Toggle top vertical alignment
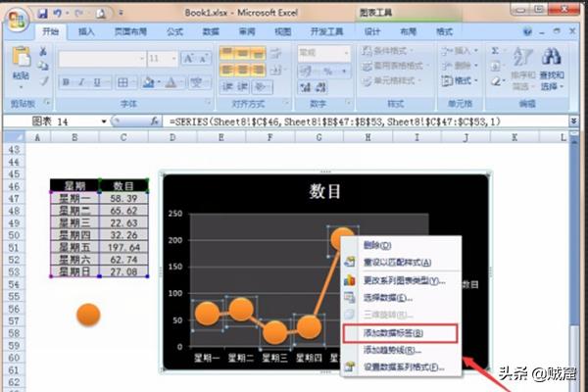Screen dimensions: 588x392 pos(227,53)
